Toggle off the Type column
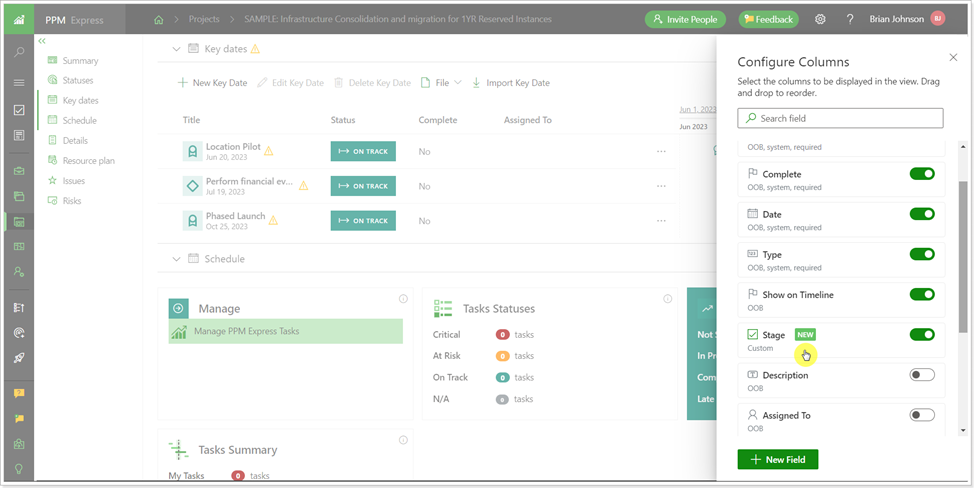Image resolution: width=974 pixels, height=488 pixels. point(922,254)
